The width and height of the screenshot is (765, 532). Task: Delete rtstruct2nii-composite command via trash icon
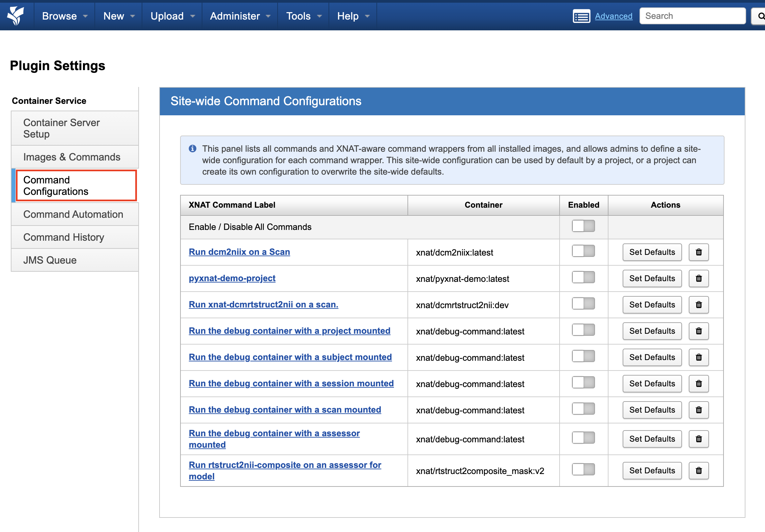[x=699, y=471]
